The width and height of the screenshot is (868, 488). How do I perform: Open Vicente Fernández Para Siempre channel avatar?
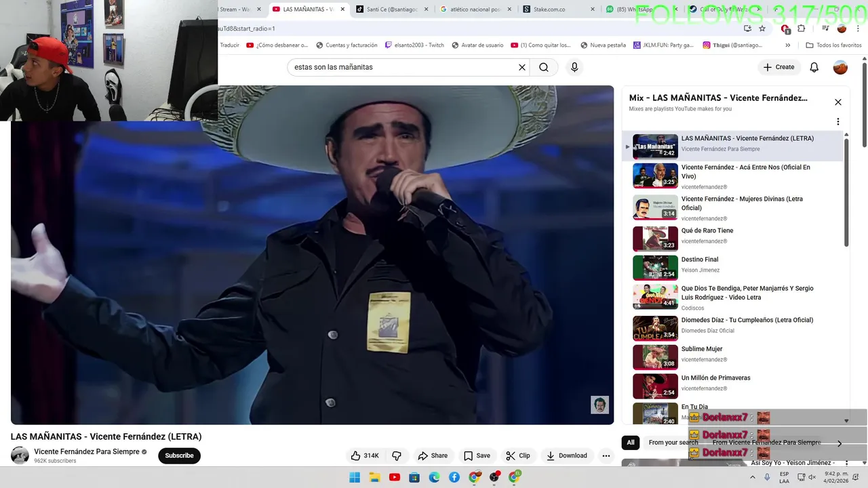click(20, 455)
